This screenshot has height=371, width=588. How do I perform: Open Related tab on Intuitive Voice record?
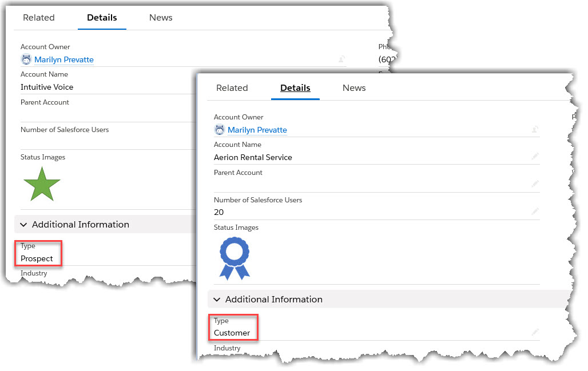[x=38, y=18]
